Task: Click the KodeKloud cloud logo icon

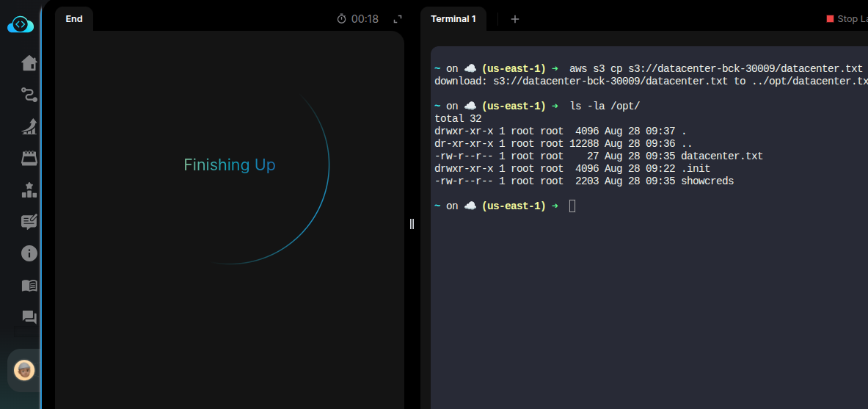Action: (21, 24)
